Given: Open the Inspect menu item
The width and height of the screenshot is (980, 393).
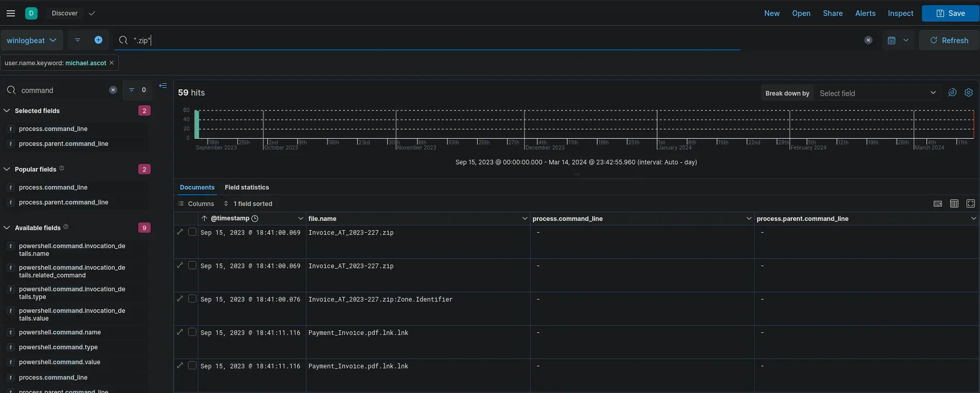Looking at the screenshot, I should pyautogui.click(x=900, y=13).
